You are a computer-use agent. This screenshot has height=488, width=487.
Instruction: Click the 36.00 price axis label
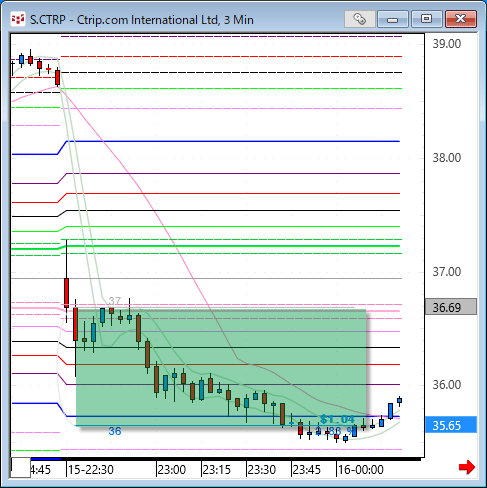click(447, 385)
